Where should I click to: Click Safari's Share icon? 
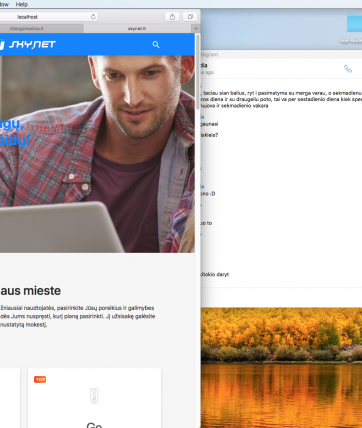point(172,17)
